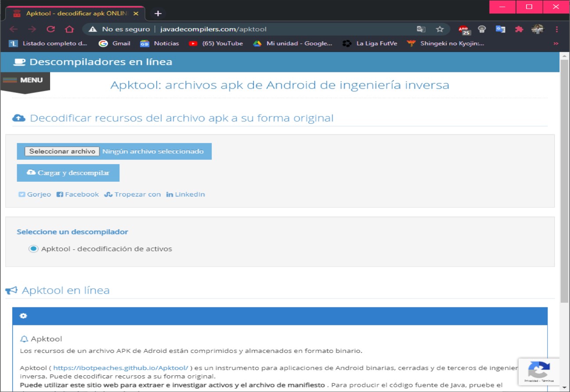This screenshot has height=392, width=570.
Task: Open the Chrome three-dot menu
Action: 556,29
